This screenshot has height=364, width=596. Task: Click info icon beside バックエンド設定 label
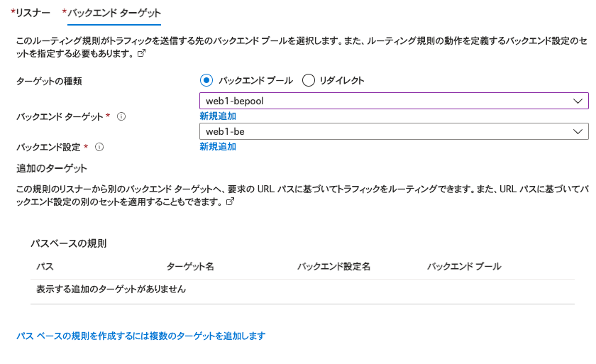99,147
